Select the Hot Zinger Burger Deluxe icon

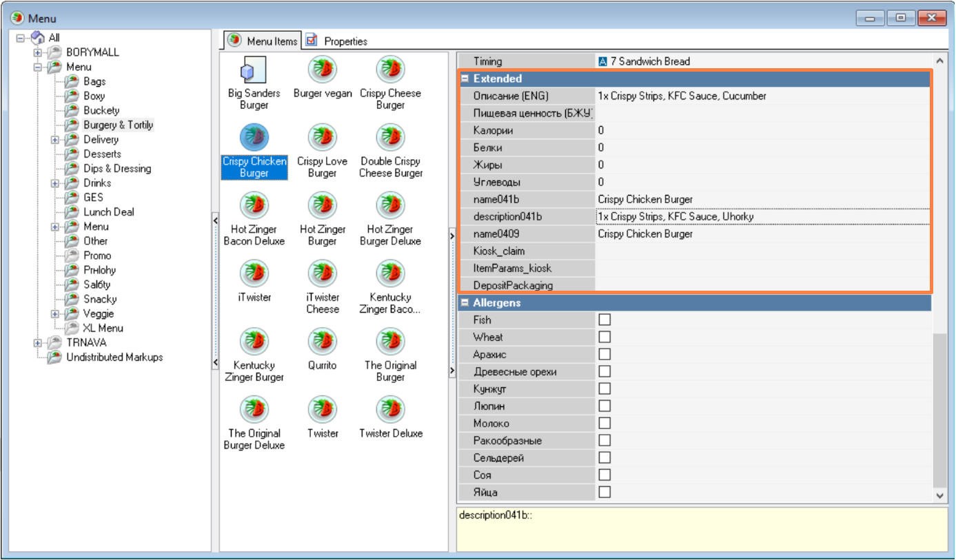point(390,205)
